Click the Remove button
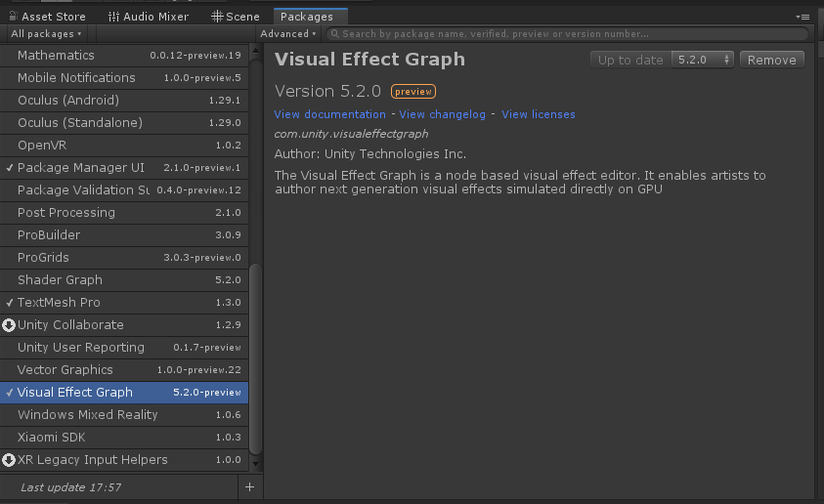This screenshot has width=824, height=504. point(771,60)
